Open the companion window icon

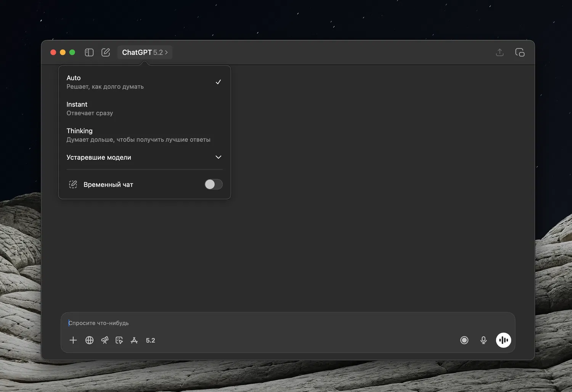point(520,52)
